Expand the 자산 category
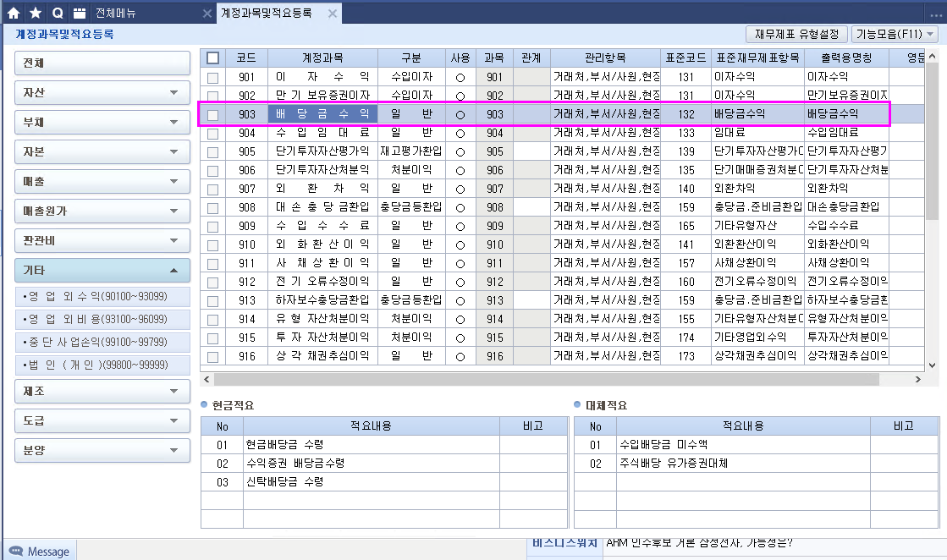This screenshot has height=560, width=947. point(102,92)
